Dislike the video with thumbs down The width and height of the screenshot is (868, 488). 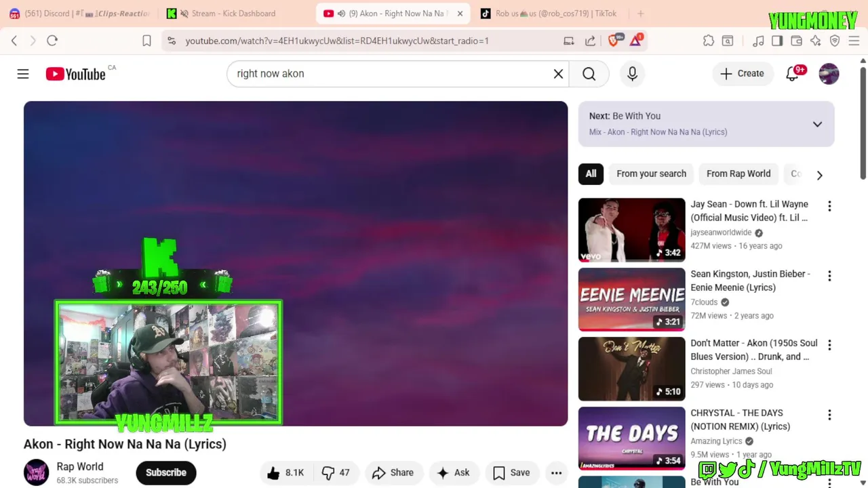(x=336, y=472)
